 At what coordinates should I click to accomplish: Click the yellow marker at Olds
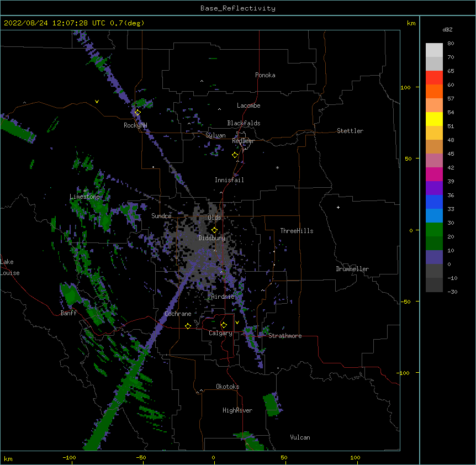tap(214, 230)
